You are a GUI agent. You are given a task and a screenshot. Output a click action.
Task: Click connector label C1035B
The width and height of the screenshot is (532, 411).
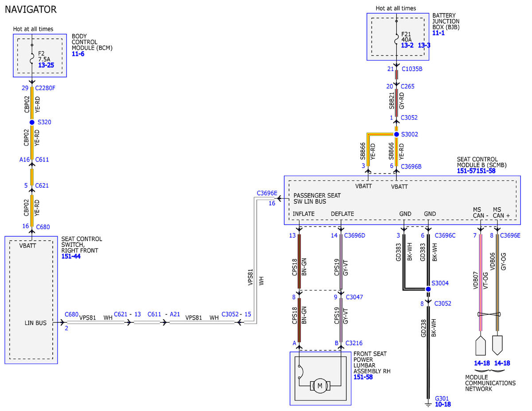tap(412, 69)
